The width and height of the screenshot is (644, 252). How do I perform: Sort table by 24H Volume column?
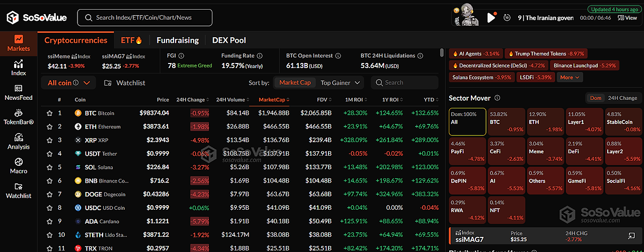click(233, 99)
